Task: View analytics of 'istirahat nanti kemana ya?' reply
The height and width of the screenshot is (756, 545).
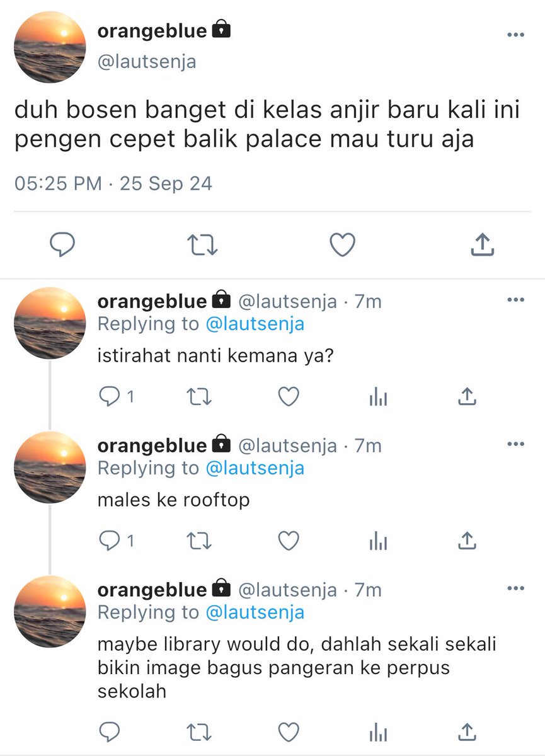Action: click(x=377, y=397)
